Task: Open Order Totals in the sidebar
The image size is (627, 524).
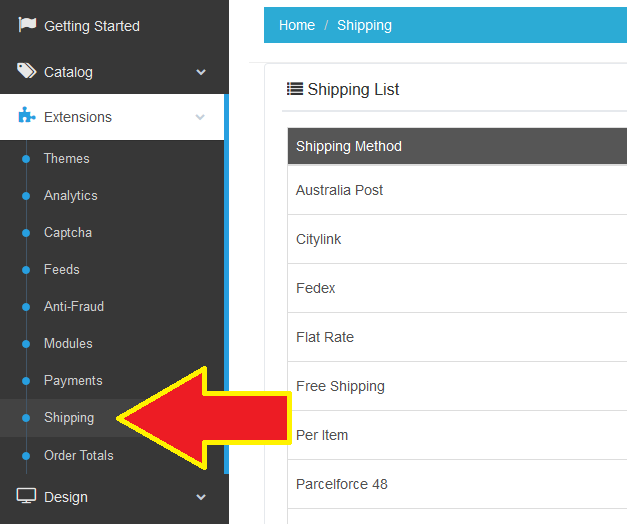Action: point(78,455)
